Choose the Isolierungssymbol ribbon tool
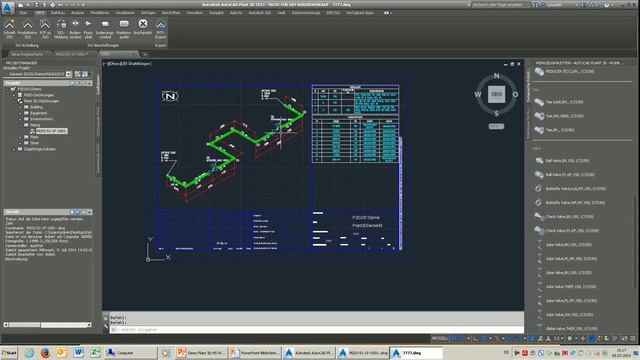This screenshot has width=640, height=360. click(105, 29)
